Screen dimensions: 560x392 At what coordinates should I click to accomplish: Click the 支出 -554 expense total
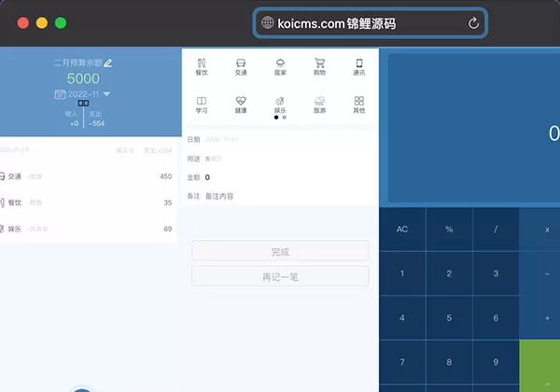pyautogui.click(x=96, y=119)
